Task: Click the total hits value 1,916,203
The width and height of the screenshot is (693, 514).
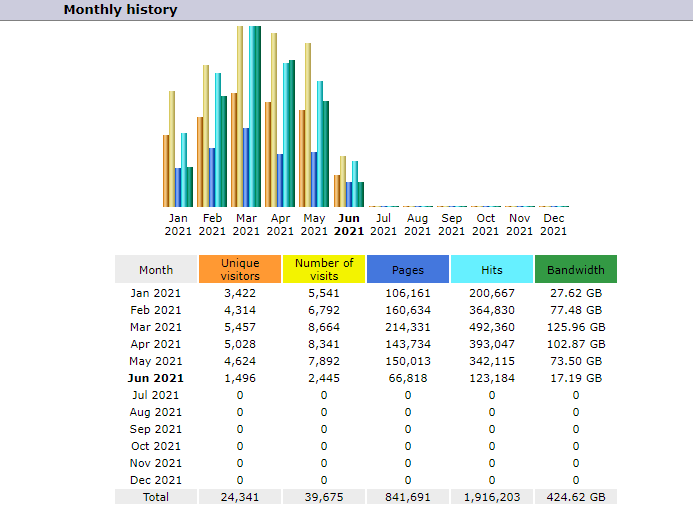Action: (491, 497)
